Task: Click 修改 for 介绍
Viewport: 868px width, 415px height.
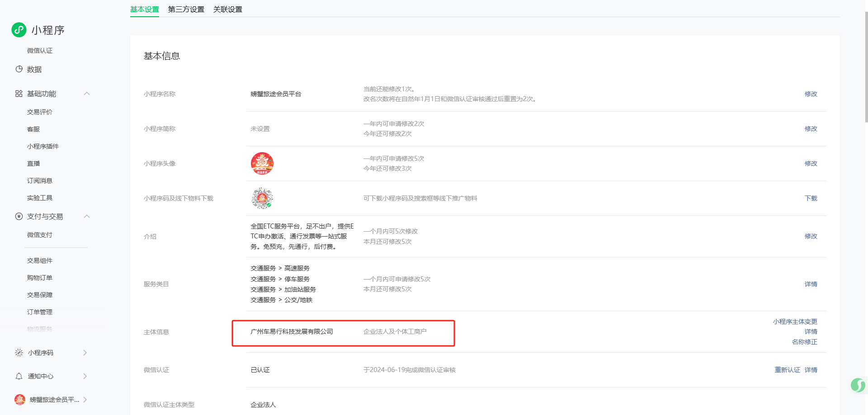Action: point(811,236)
